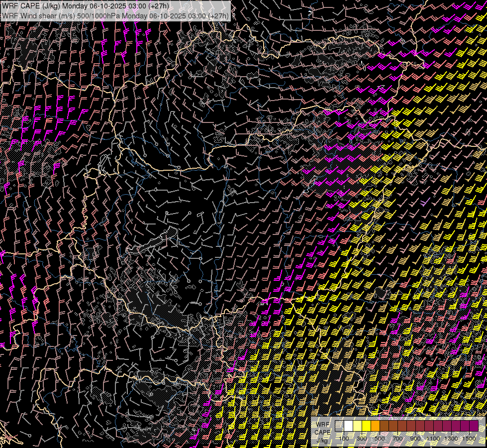Select the 1500 legend maximum label
This screenshot has width=487, height=448.
coord(469,439)
